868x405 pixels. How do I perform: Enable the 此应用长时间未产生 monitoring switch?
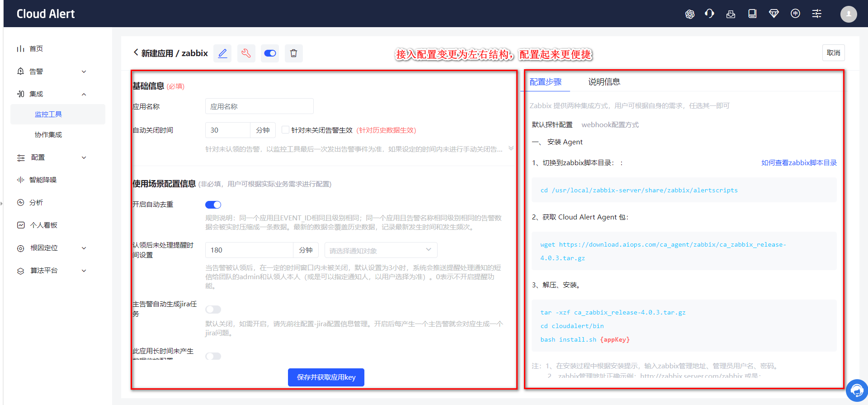point(213,356)
